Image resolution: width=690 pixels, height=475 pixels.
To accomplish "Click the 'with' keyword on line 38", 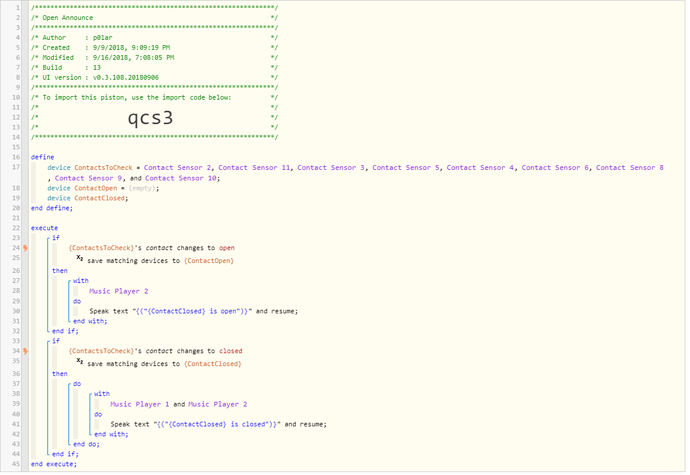I will click(102, 394).
